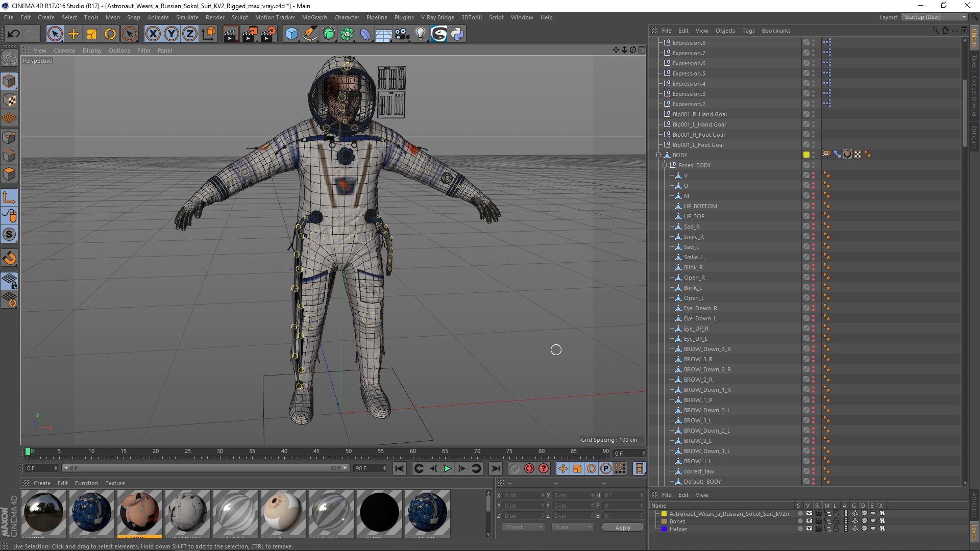Image resolution: width=980 pixels, height=551 pixels.
Task: Open Object Manager Bookmarks menu
Action: [x=776, y=31]
